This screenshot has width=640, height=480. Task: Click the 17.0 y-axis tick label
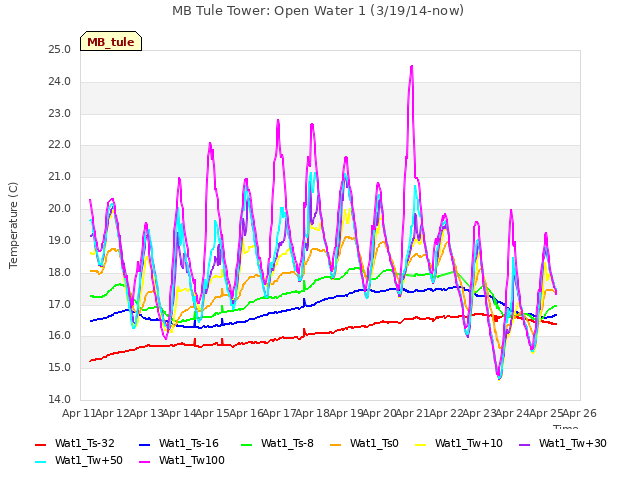tap(60, 304)
